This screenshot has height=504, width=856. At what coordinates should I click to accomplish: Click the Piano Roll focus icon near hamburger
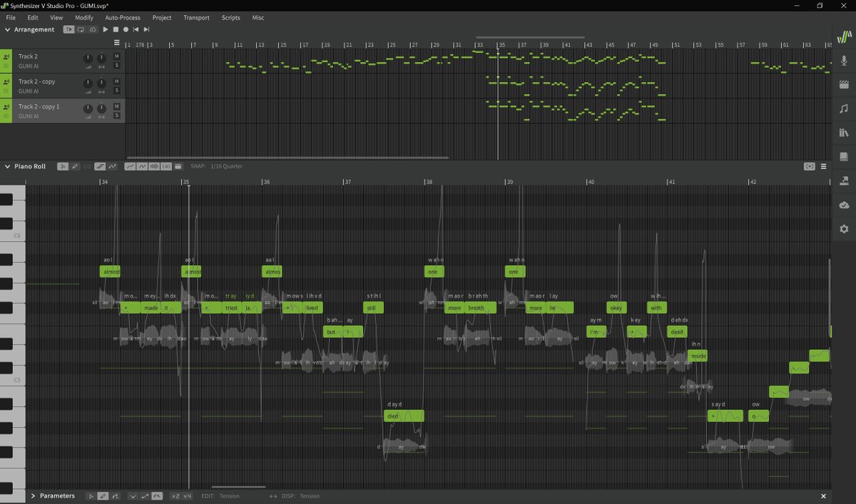tap(809, 166)
